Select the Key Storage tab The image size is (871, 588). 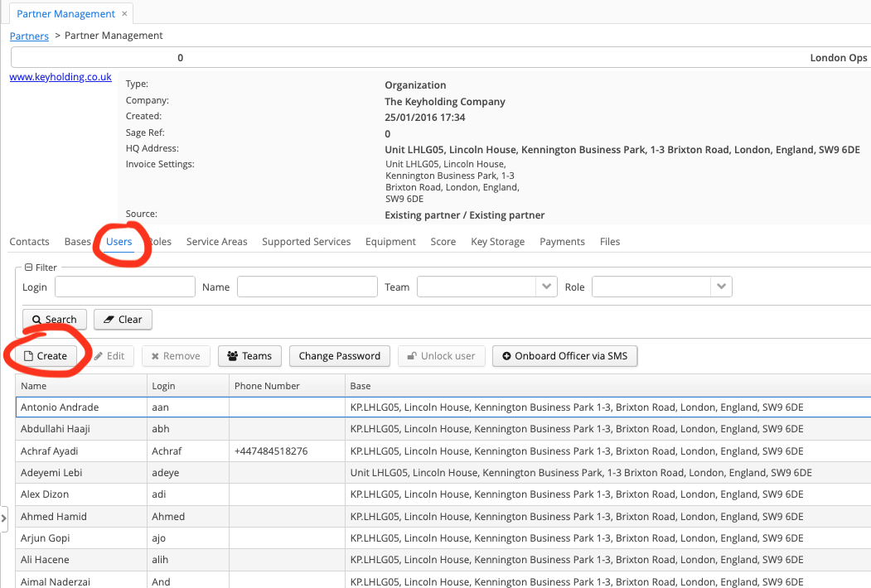point(497,242)
